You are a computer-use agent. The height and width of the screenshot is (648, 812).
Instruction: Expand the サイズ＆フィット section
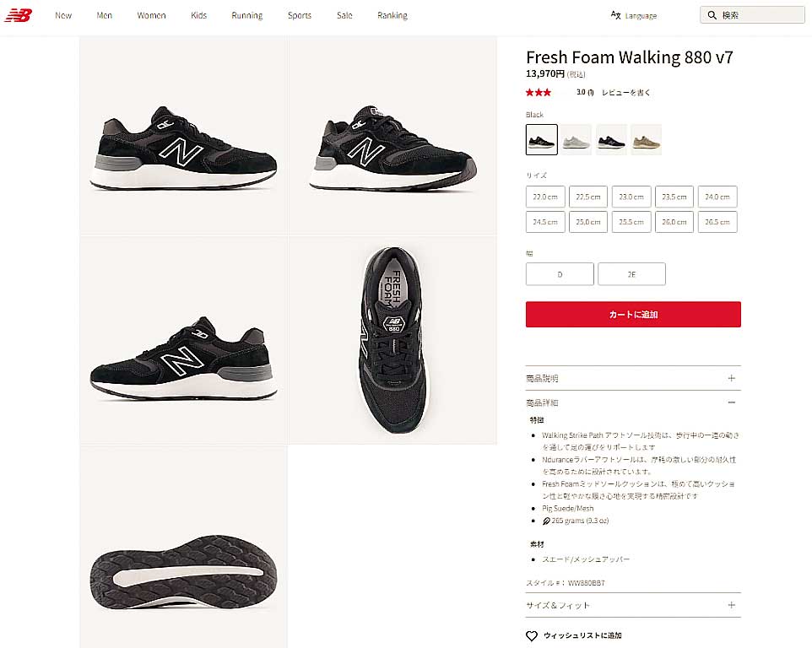731,605
